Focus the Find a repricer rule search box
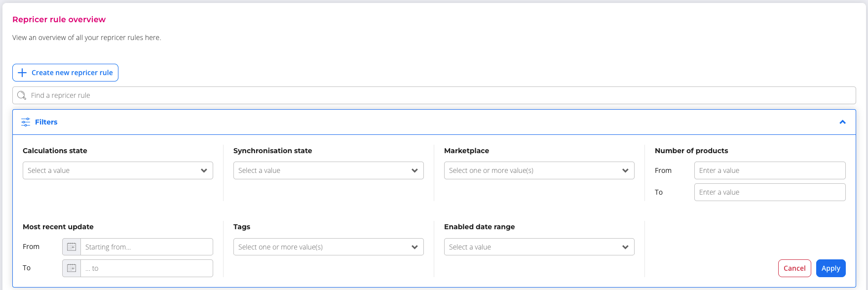This screenshot has width=868, height=290. click(434, 95)
